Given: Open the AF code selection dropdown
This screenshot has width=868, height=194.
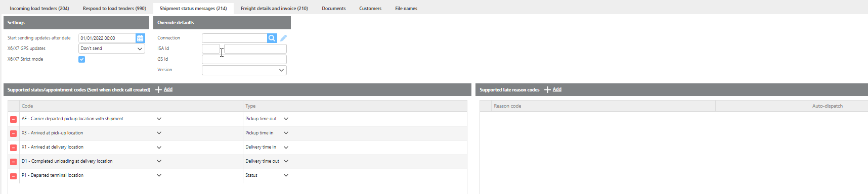Looking at the screenshot, I should 159,119.
